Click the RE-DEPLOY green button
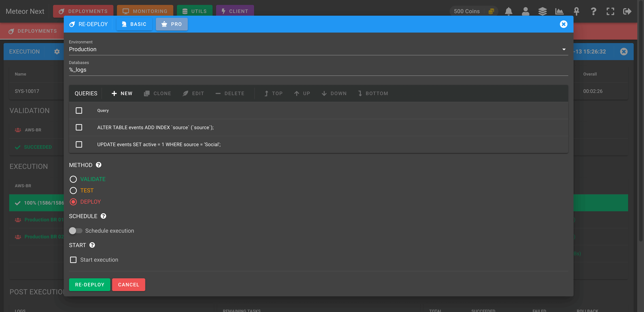 point(90,284)
